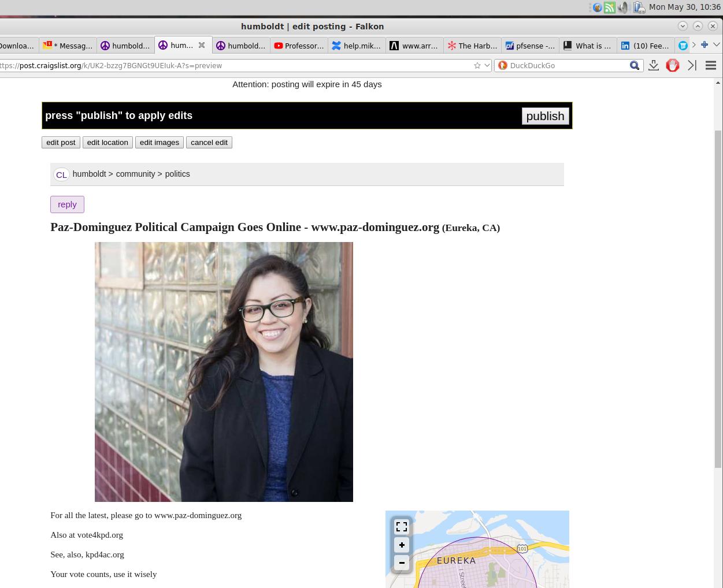
Task: Click the search magnifier icon
Action: [x=635, y=65]
